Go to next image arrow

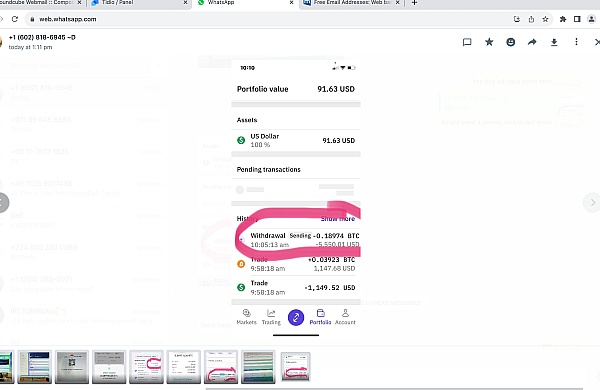[x=592, y=202]
